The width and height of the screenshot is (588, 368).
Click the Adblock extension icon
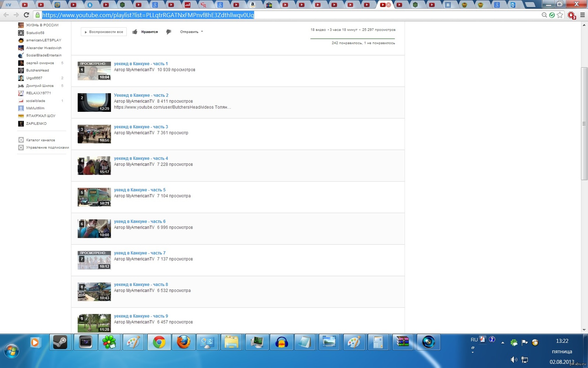point(571,15)
